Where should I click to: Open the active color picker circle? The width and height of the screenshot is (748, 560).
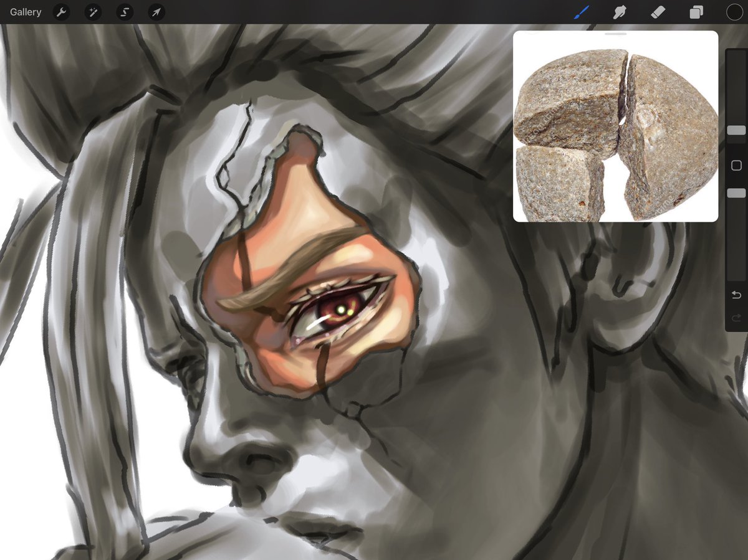pos(735,12)
